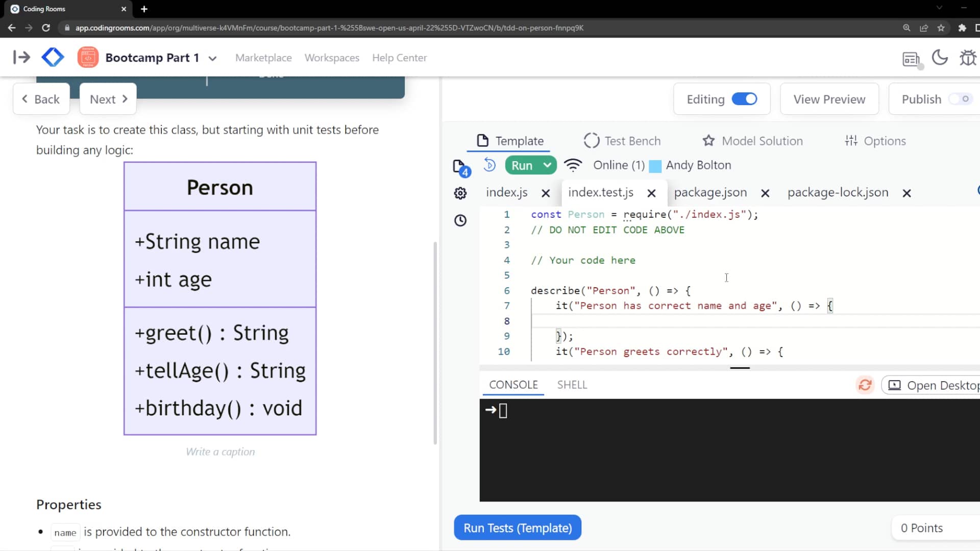Open editor settings gear icon
This screenshot has width=980, height=551.
460,193
